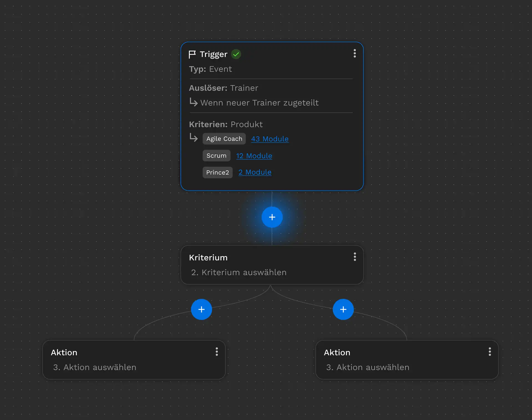Open the 43 Module link
Image resolution: width=532 pixels, height=420 pixels.
coord(270,139)
